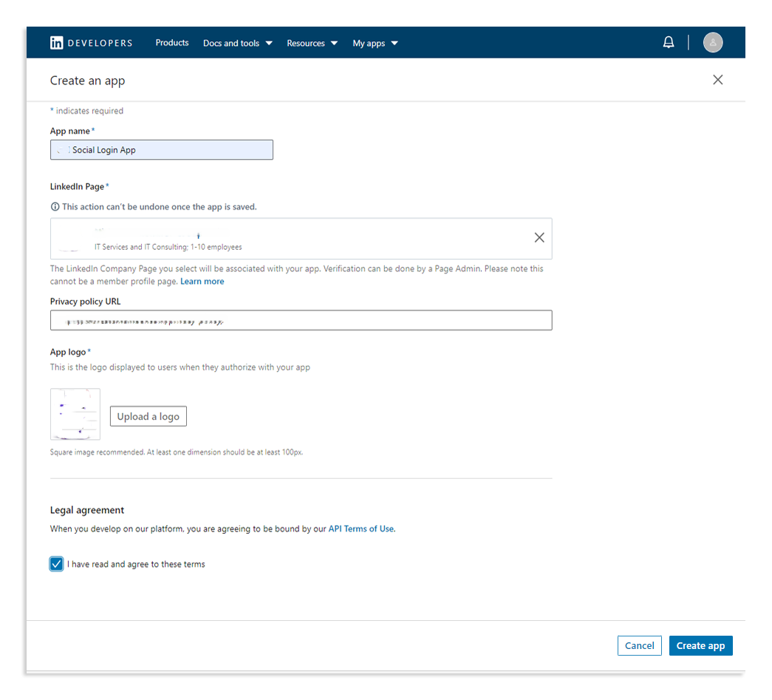Close the Create an app dialog

717,79
